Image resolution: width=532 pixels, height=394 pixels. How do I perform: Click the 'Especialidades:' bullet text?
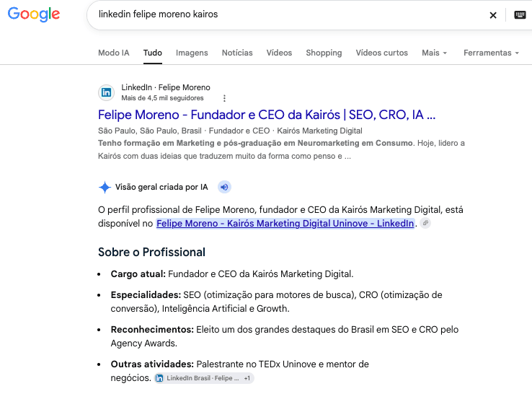(276, 302)
